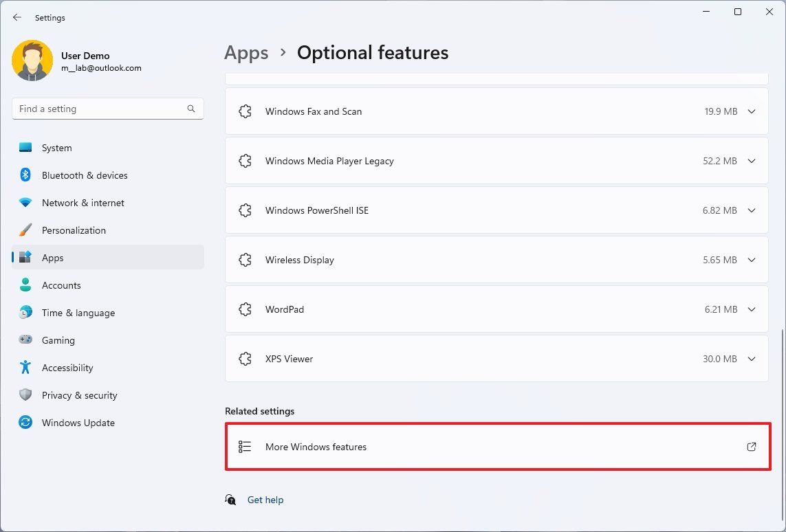Expand the XPS Viewer entry
The height and width of the screenshot is (532, 786).
752,358
